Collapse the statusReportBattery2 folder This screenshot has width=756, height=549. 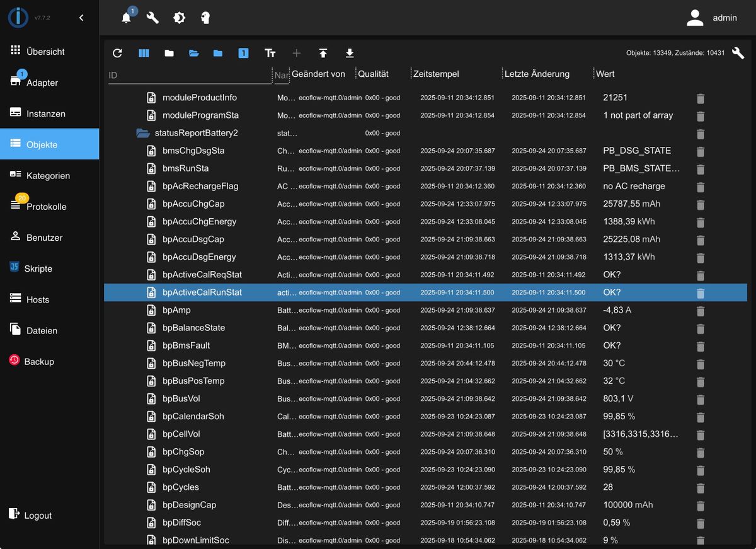[x=142, y=133]
